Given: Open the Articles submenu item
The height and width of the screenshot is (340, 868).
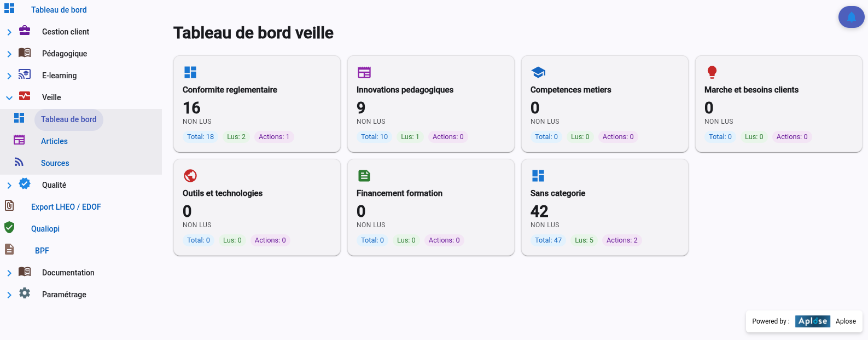Looking at the screenshot, I should pyautogui.click(x=54, y=141).
